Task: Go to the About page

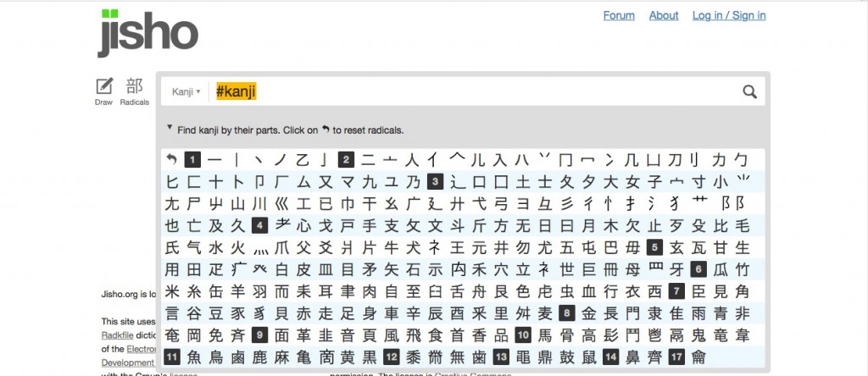Action: click(x=664, y=15)
